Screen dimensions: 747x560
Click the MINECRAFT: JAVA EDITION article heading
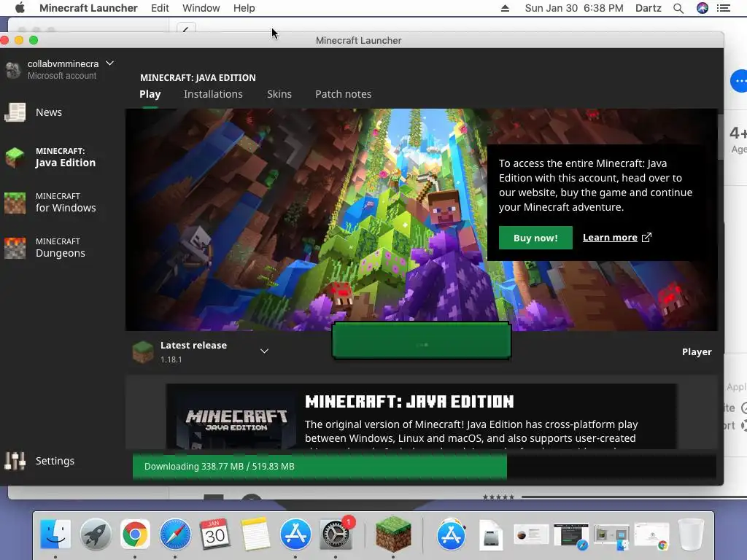[x=409, y=402]
